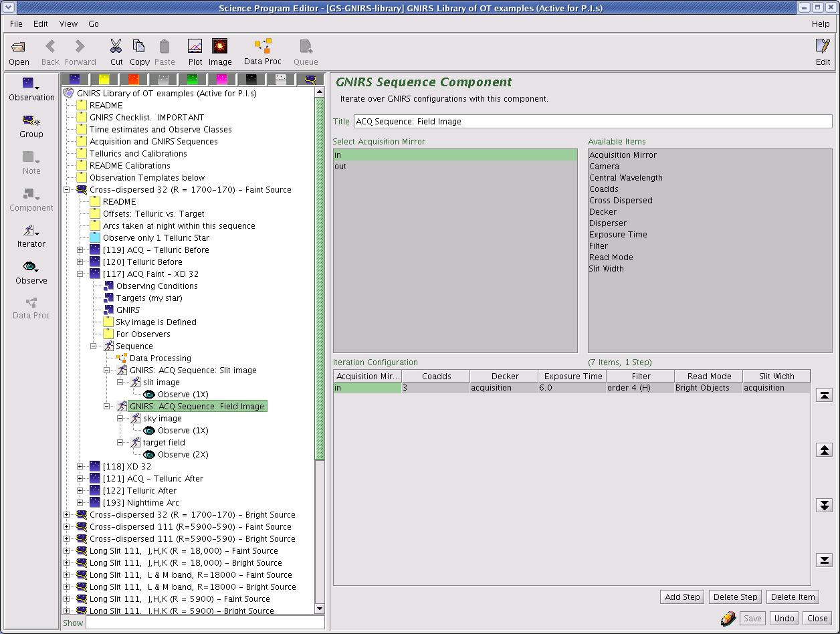Toggle the magenta filter button above tree
Image resolution: width=840 pixels, height=634 pixels.
[221, 79]
